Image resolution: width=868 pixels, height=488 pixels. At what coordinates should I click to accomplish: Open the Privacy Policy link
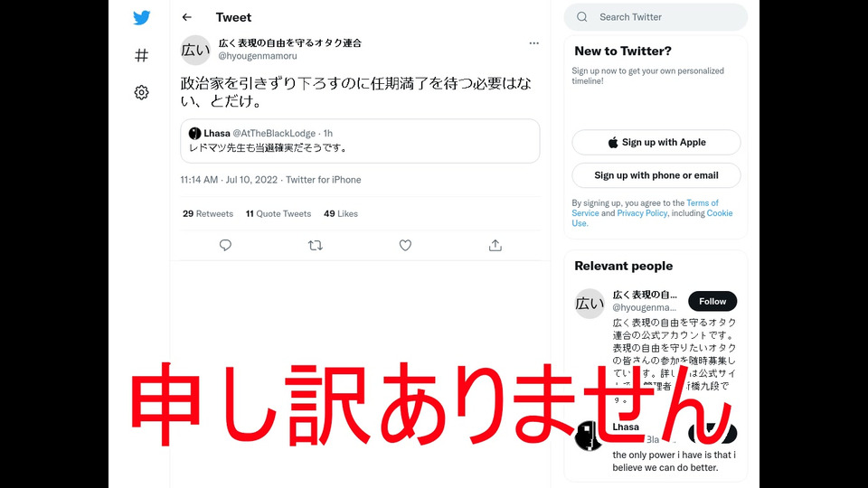[642, 213]
